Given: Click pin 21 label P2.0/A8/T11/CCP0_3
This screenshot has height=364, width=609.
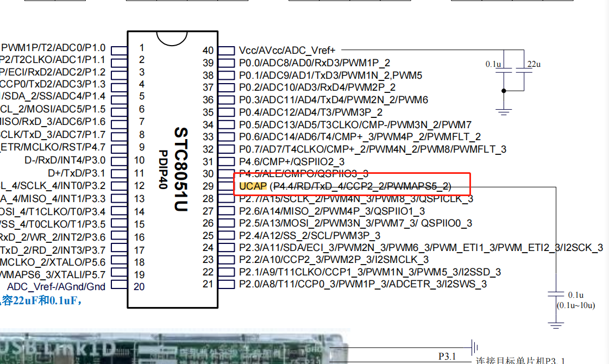Looking at the screenshot, I should click(x=363, y=284).
